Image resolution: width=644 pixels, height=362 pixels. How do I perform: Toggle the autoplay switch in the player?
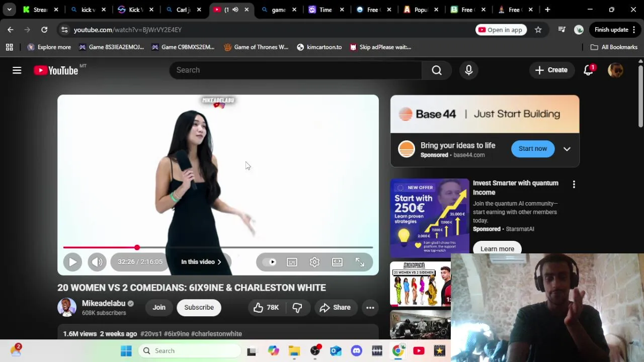(x=270, y=262)
